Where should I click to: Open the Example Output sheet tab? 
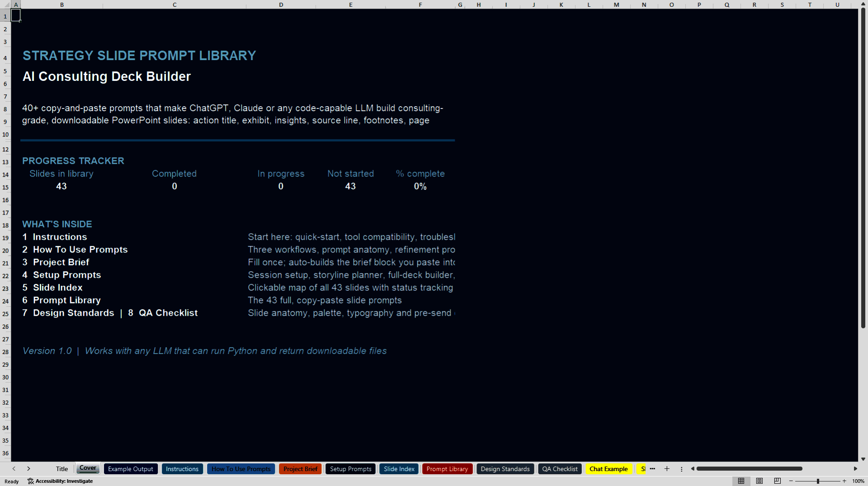tap(131, 469)
